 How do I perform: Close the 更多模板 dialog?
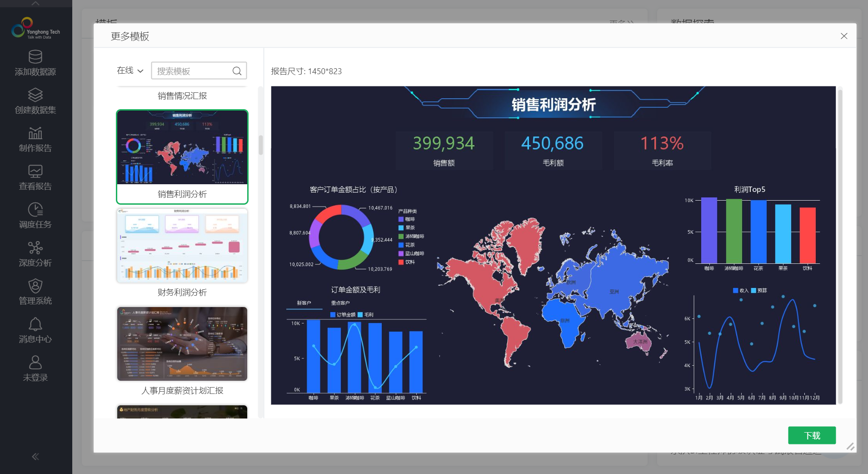click(x=844, y=36)
